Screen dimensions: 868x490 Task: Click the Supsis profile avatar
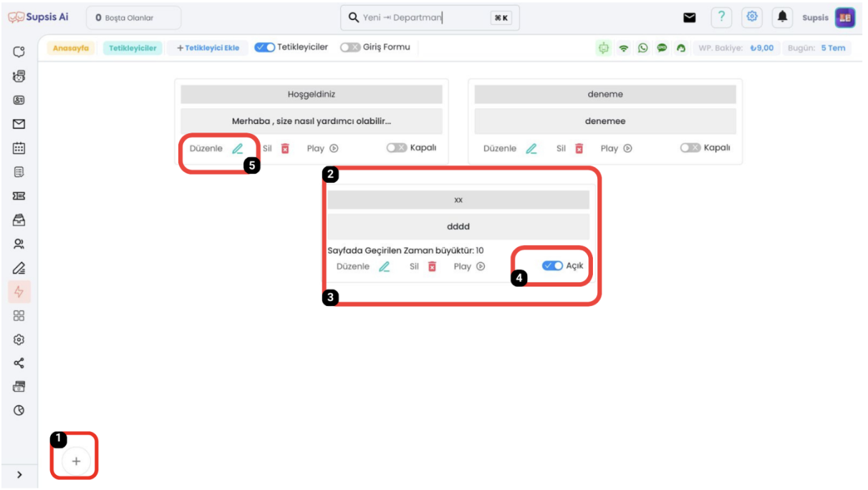(846, 18)
